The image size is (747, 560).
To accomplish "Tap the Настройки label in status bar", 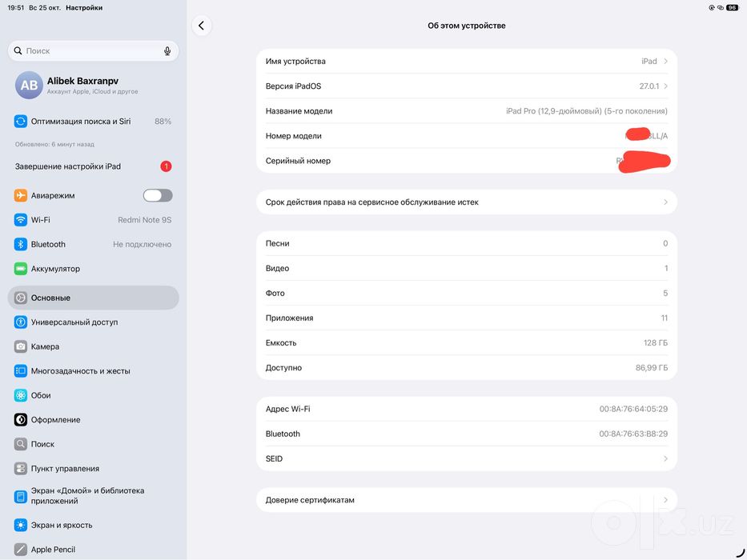I will tap(84, 8).
